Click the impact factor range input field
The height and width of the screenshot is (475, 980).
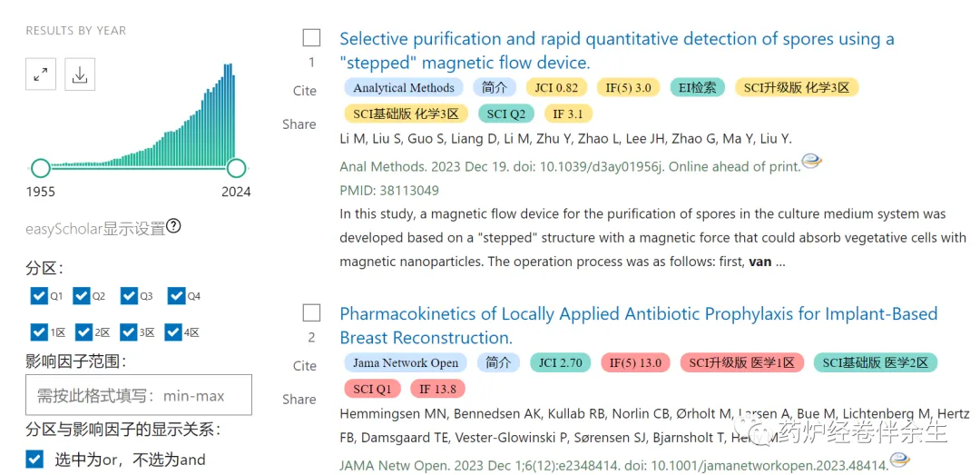(139, 396)
